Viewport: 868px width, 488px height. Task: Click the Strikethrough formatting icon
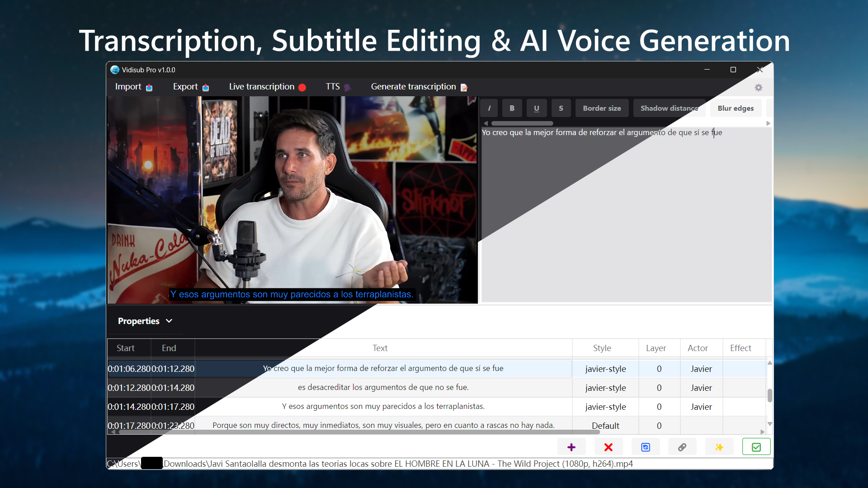[561, 108]
